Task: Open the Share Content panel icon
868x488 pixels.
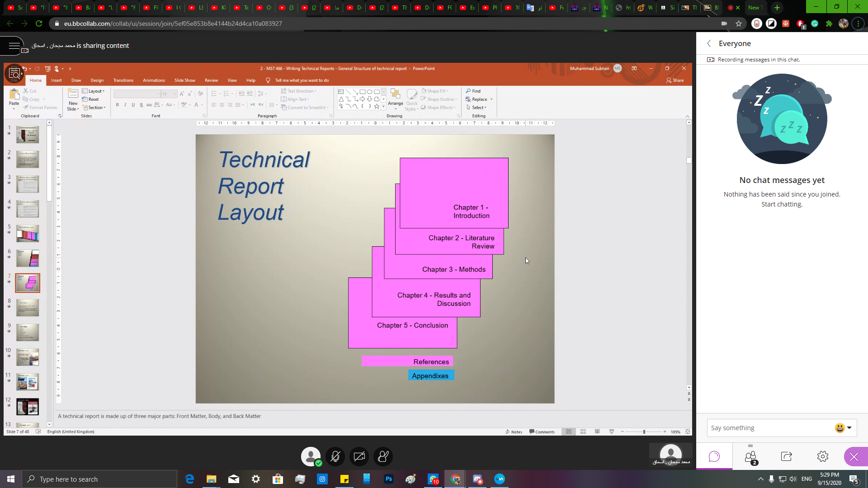Action: point(787,456)
